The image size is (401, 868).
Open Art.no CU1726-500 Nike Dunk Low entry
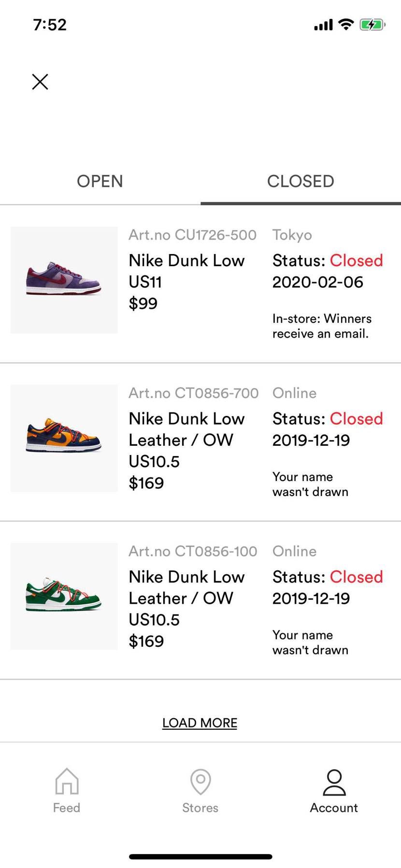pos(186,260)
